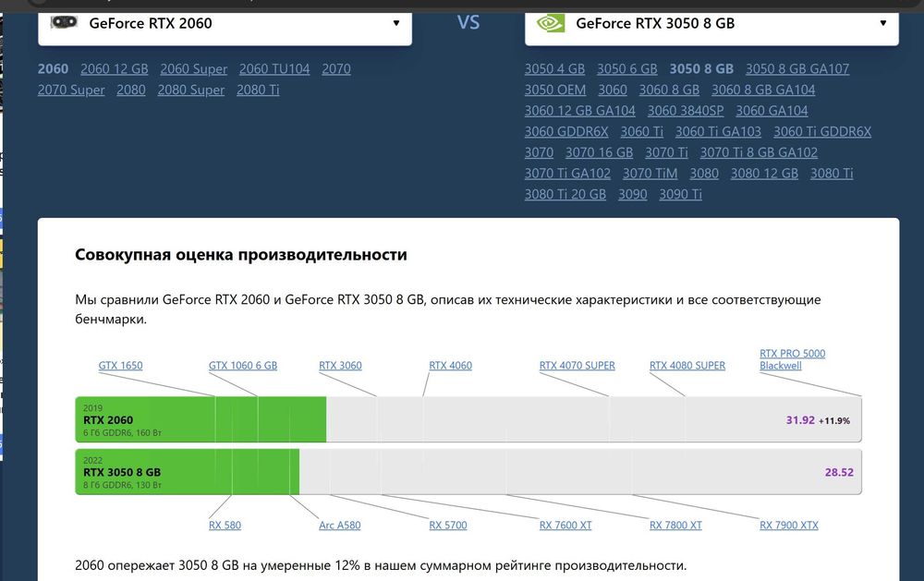This screenshot has height=581, width=924.
Task: Click the 31.92 performance score value
Action: click(x=800, y=420)
